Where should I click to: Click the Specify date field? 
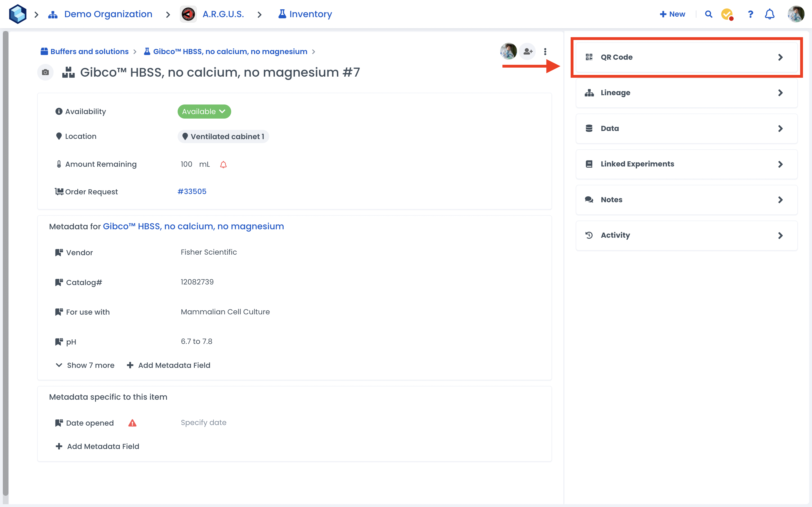[203, 422]
